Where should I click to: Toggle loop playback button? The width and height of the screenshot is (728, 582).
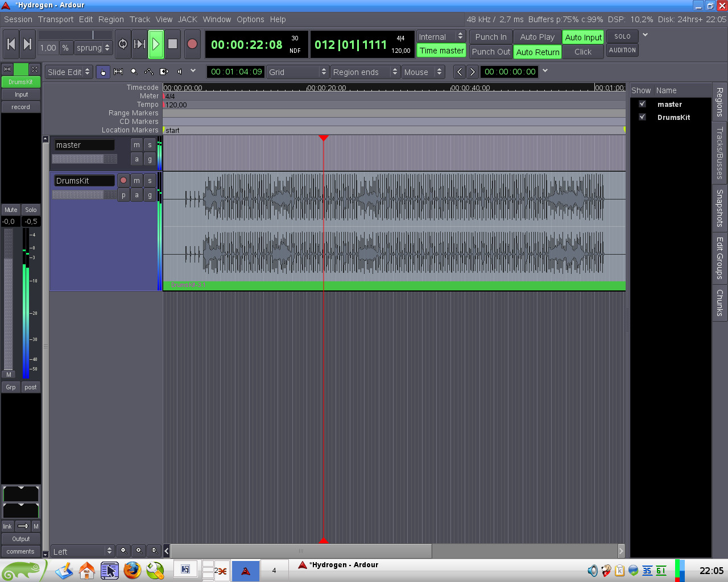pos(123,44)
